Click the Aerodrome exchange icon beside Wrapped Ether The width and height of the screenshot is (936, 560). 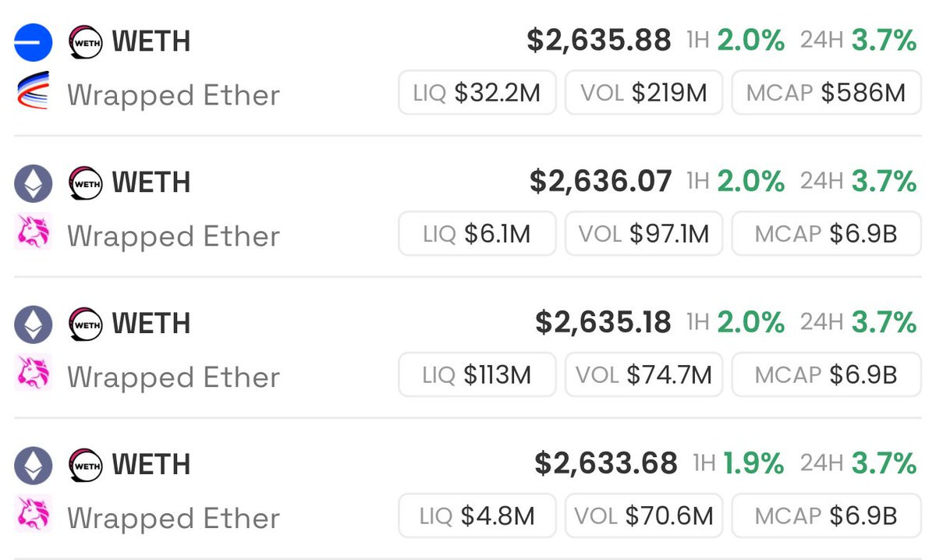33,90
